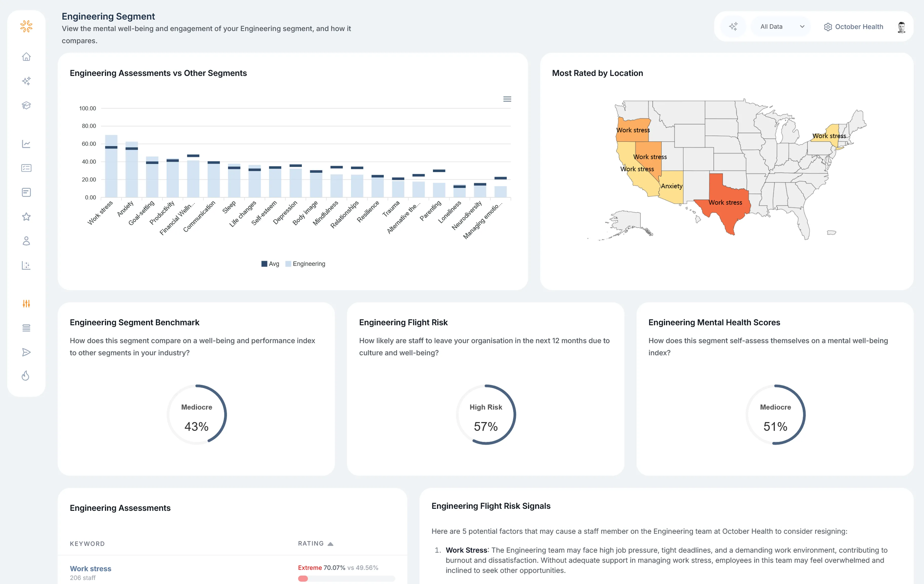Select the AI sparkles icon in sidebar

[26, 81]
